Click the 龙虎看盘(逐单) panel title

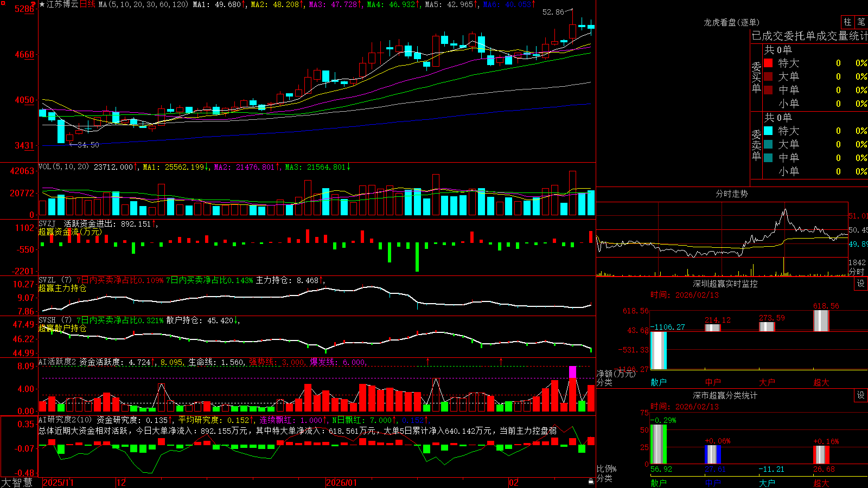pos(731,22)
